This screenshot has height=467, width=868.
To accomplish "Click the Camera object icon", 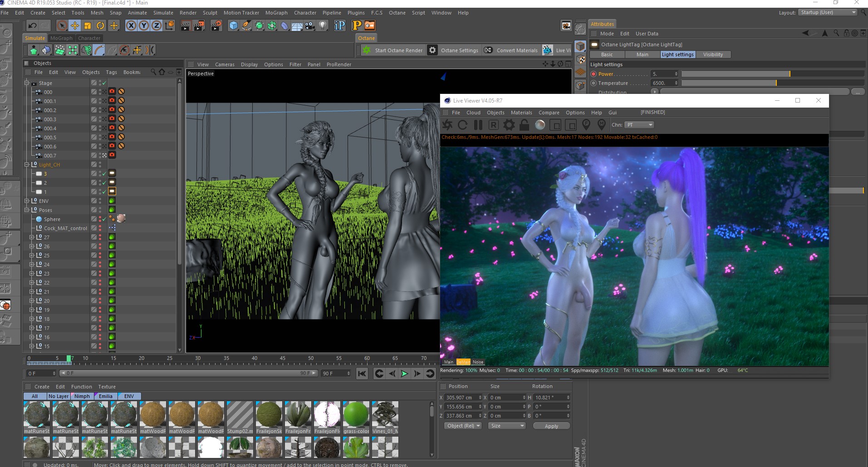I will tap(310, 25).
